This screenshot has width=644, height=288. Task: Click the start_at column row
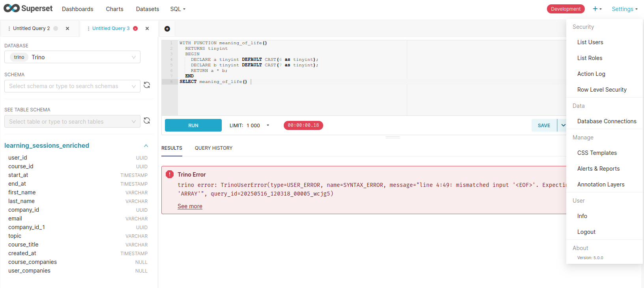(78, 175)
